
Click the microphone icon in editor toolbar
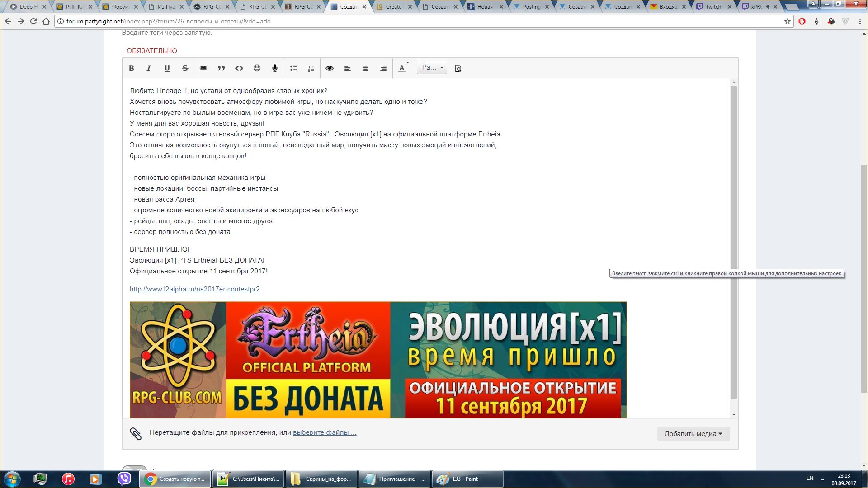[x=274, y=68]
